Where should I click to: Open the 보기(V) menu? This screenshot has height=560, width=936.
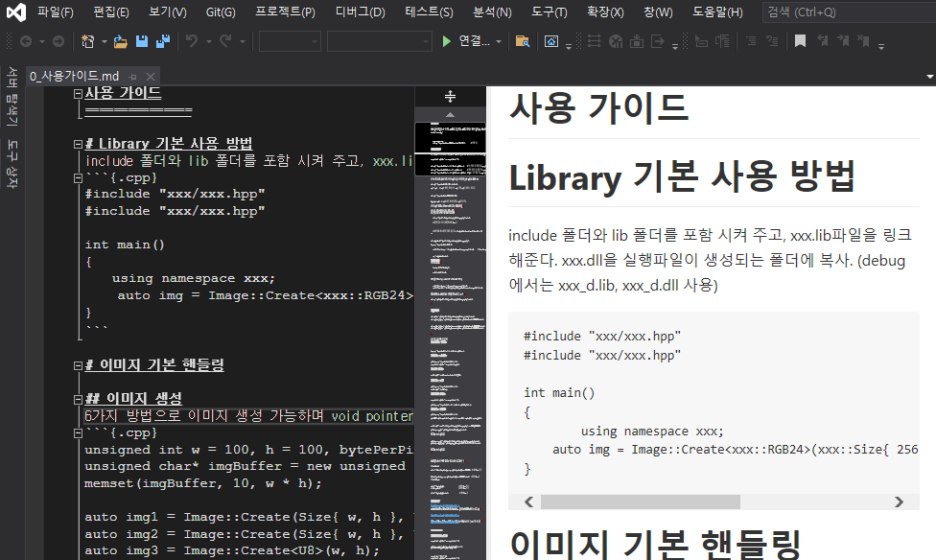point(168,12)
